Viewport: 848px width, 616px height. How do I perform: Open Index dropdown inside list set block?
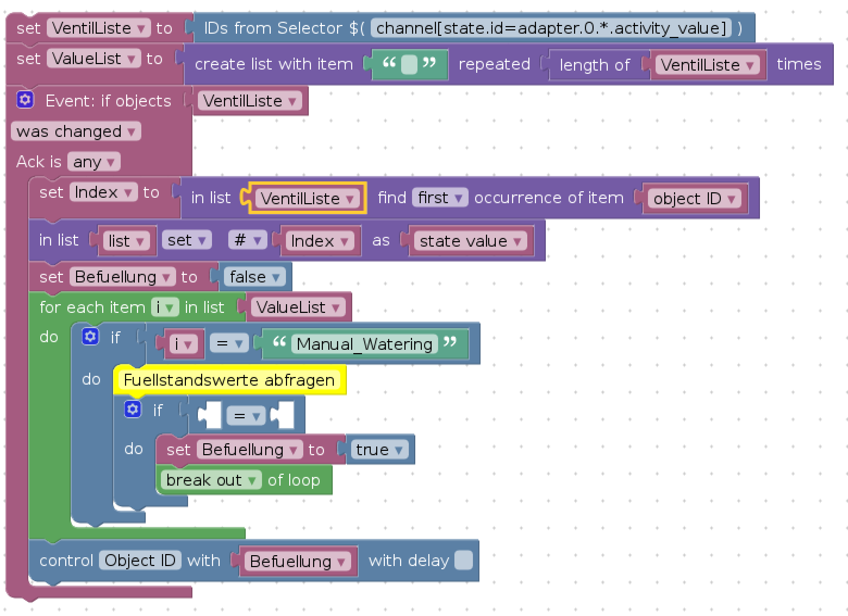tap(319, 241)
